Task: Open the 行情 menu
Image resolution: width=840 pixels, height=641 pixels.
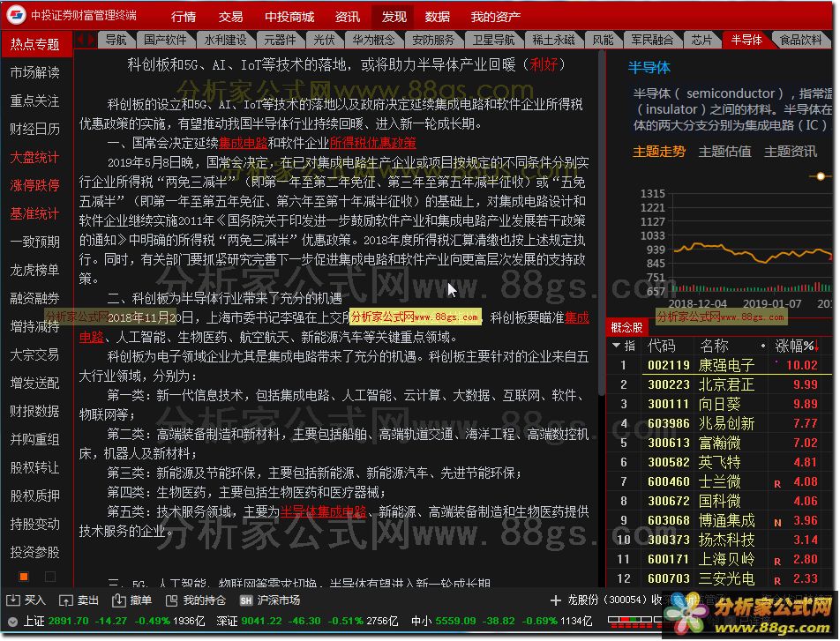Action: 184,17
